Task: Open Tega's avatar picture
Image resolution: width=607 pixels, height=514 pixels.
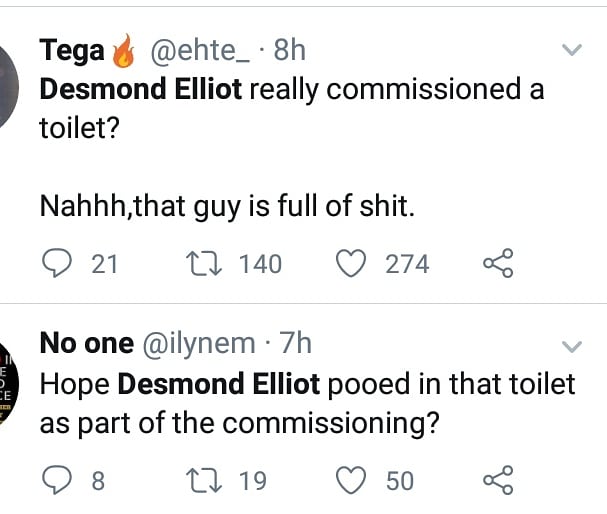Action: 8,82
